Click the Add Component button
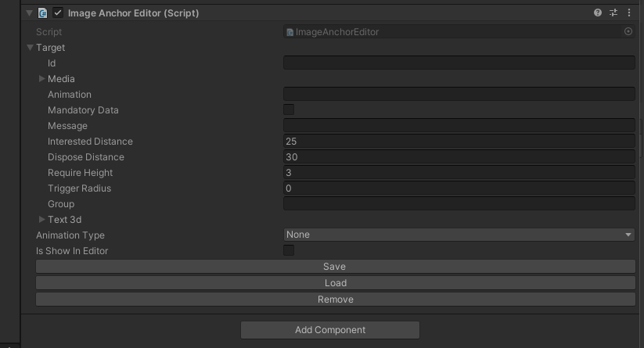 (x=329, y=330)
